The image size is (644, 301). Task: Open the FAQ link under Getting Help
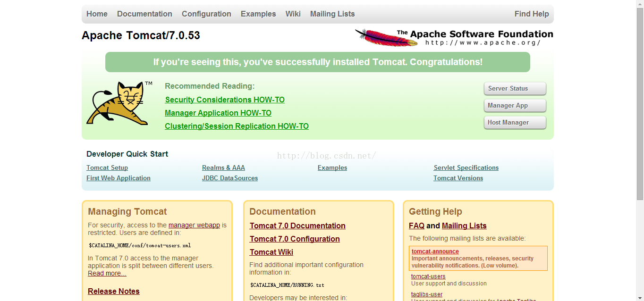point(416,226)
